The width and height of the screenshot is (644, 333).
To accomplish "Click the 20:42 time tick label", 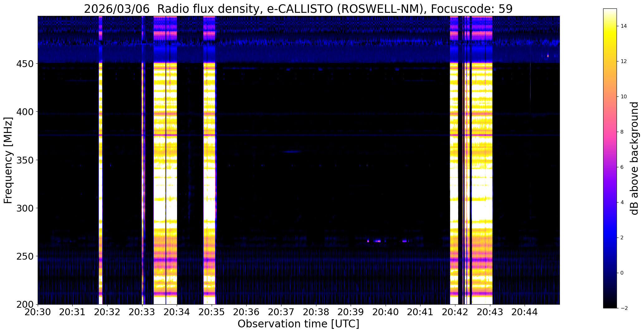I will pos(455,312).
